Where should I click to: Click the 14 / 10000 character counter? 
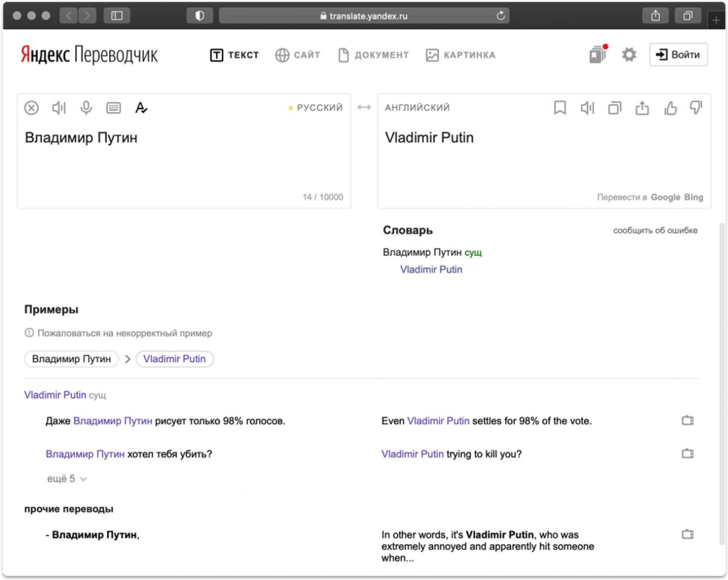(x=323, y=197)
